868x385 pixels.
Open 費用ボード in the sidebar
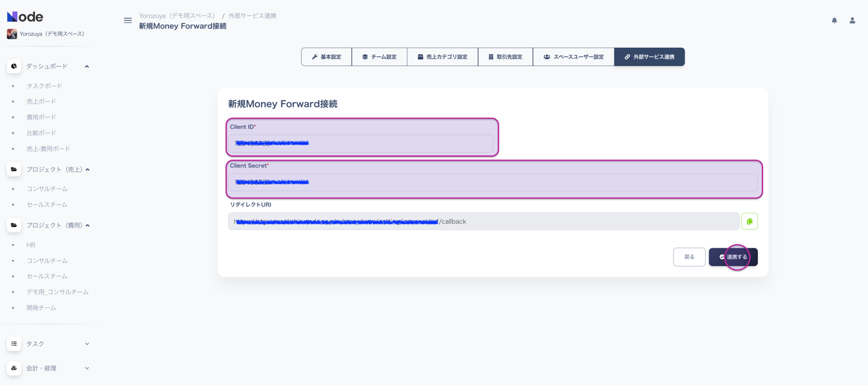[41, 117]
